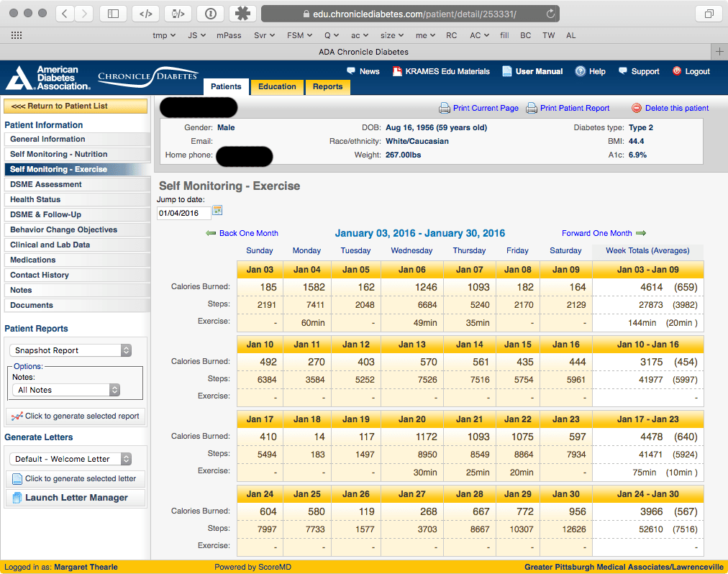Click the green Forward One Month arrow
The height and width of the screenshot is (574, 728).
coord(641,233)
